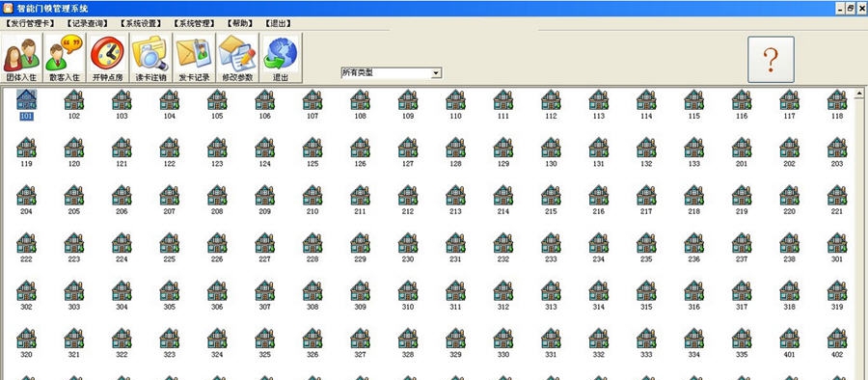
Task: Select room 102 house icon
Action: (x=73, y=99)
